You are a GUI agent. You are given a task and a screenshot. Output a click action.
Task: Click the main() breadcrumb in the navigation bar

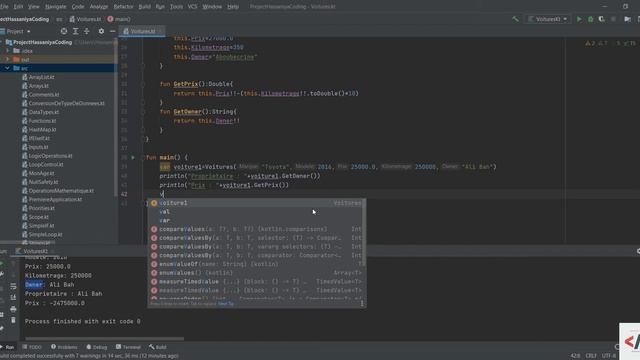tap(119, 19)
